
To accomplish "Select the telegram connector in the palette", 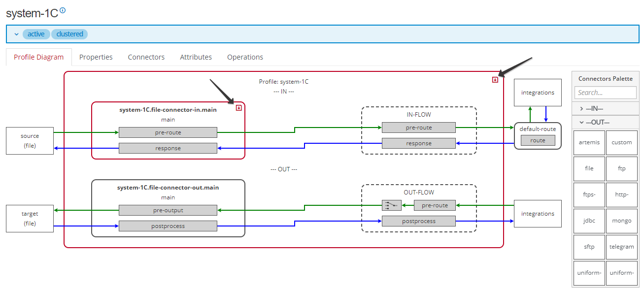I will pos(622,247).
